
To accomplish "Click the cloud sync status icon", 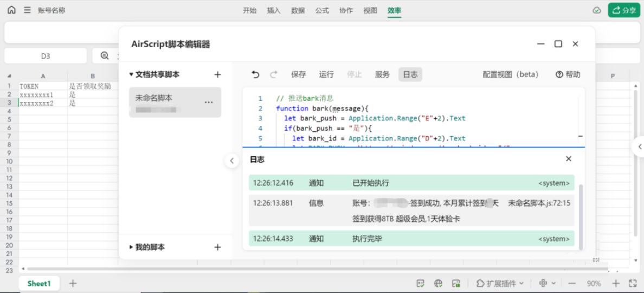I will point(597,10).
